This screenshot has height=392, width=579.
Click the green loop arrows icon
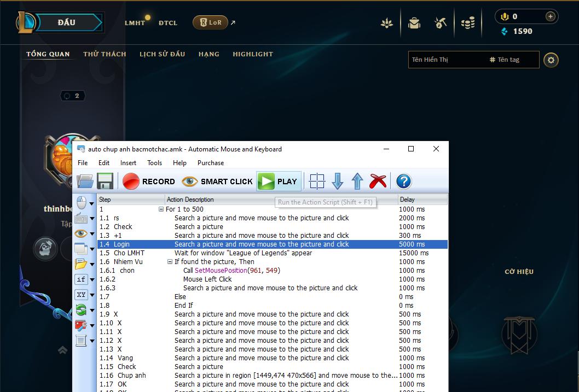click(81, 310)
